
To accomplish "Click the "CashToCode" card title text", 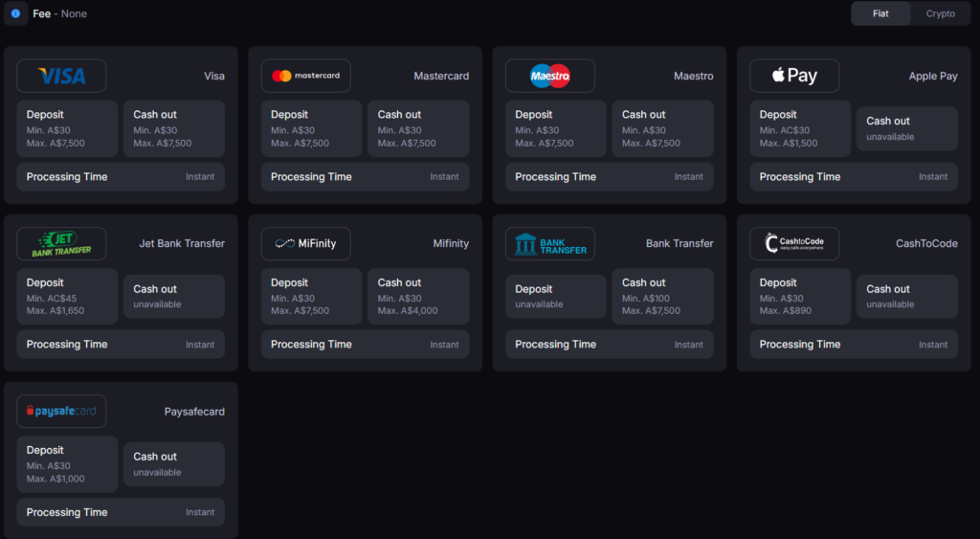I will [926, 243].
